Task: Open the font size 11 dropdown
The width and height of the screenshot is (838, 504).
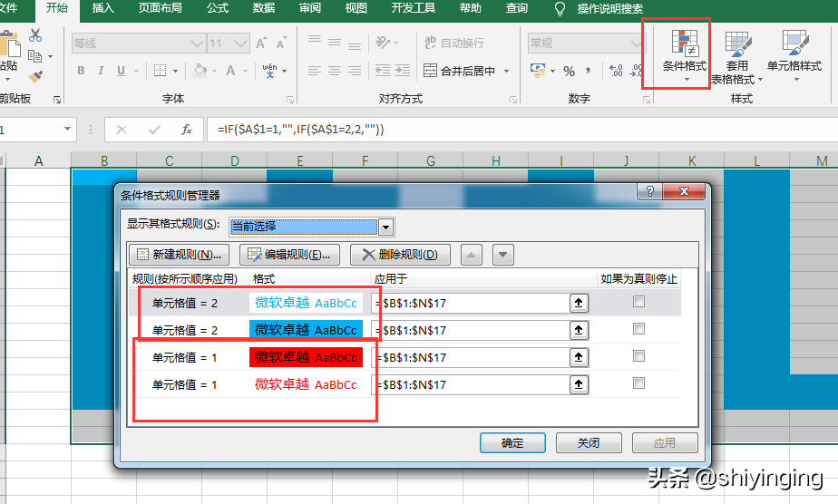Action: [240, 44]
